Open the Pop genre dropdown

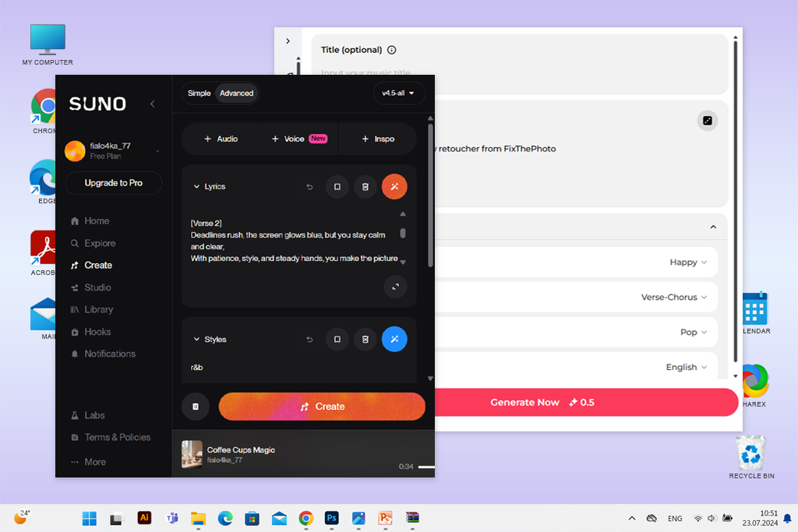click(693, 332)
